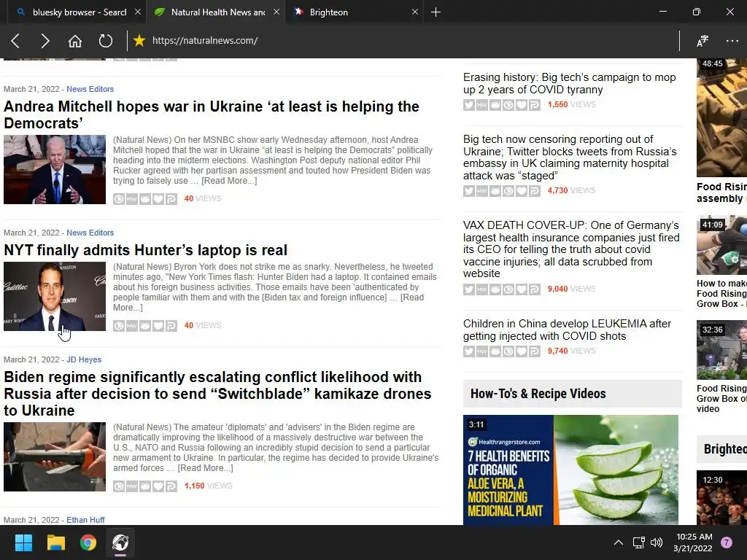Play the 41:09 Food Rising Grow Box video

pos(721,245)
